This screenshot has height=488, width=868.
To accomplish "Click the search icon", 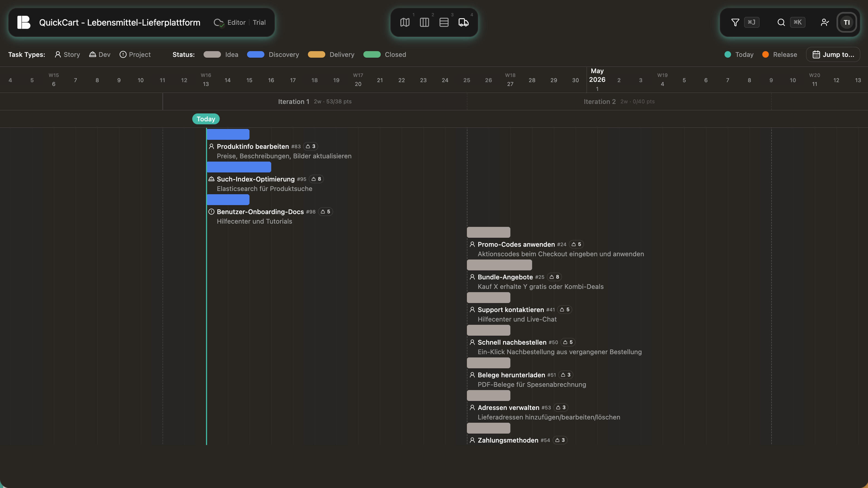I will pyautogui.click(x=781, y=22).
